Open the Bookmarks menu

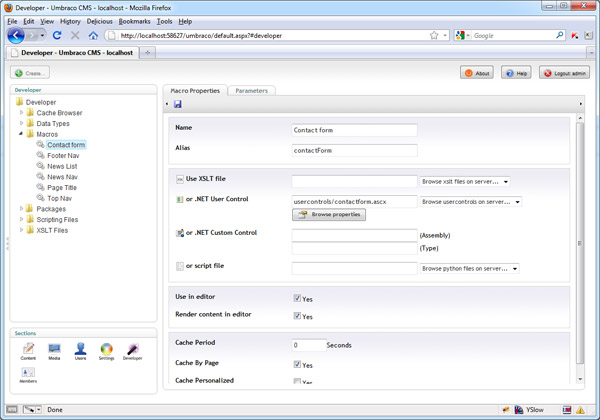[134, 21]
